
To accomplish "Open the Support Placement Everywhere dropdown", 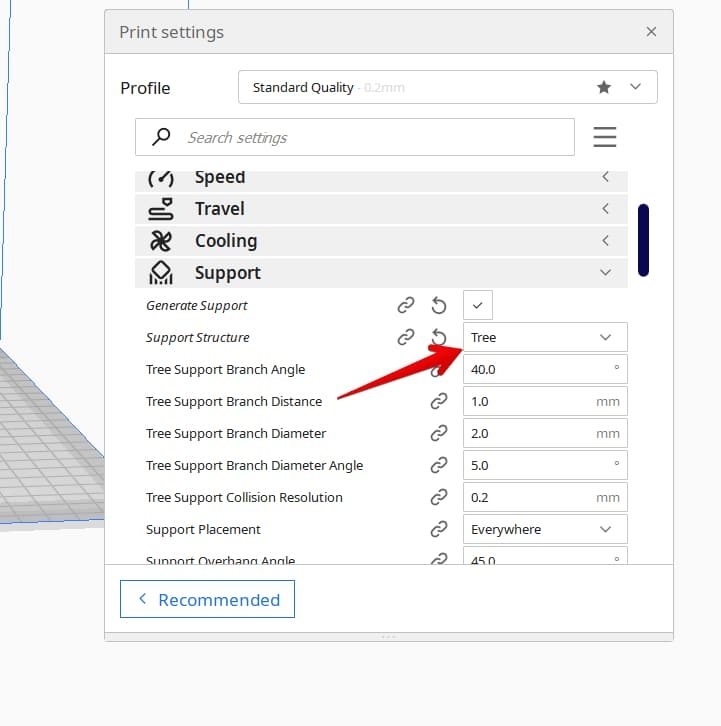I will pos(545,529).
